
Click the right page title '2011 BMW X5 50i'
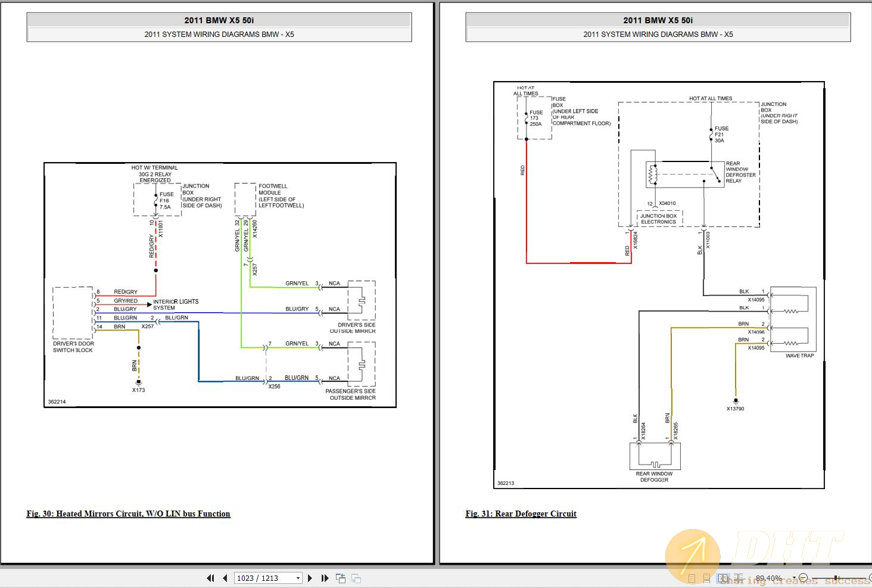[658, 20]
